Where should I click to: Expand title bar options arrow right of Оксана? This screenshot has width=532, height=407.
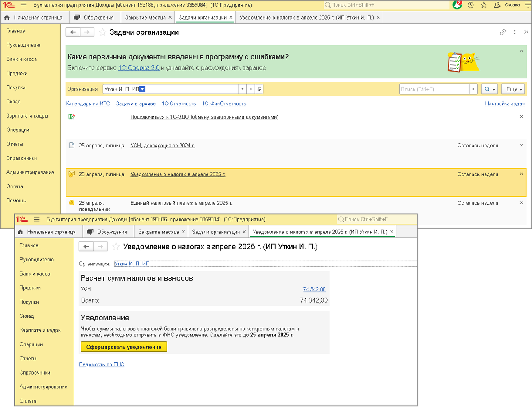527,5
